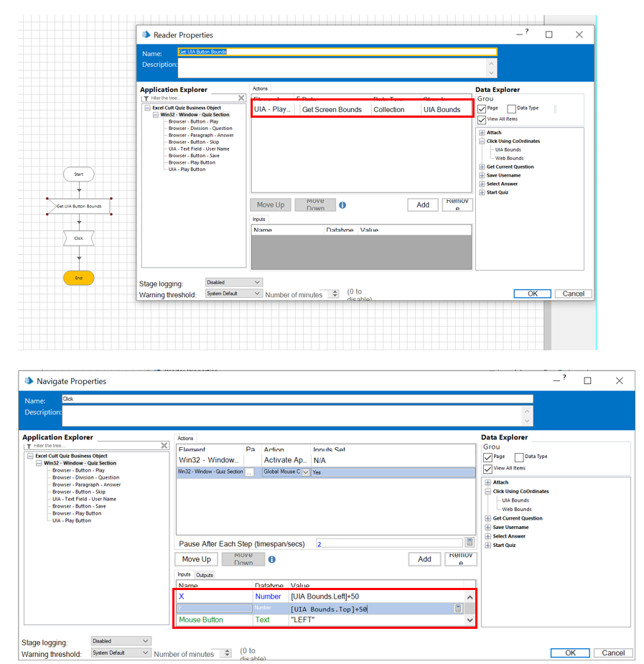644x664 pixels.
Task: Click OK in Reader Properties
Action: point(532,294)
